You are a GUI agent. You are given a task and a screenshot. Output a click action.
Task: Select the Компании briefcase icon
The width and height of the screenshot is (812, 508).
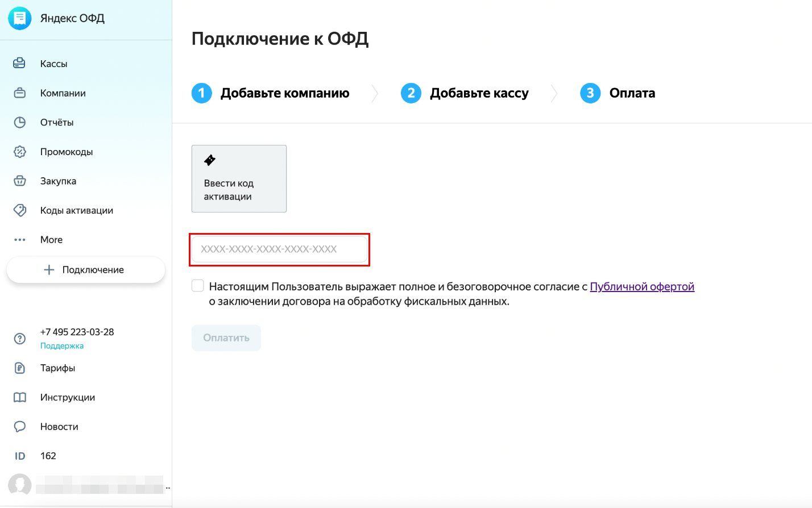pos(20,93)
